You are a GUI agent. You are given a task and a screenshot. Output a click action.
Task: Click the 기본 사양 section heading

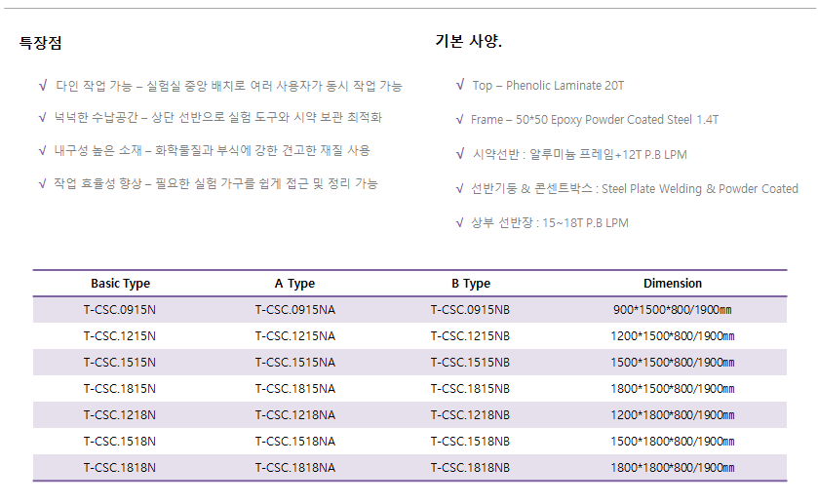coord(468,41)
